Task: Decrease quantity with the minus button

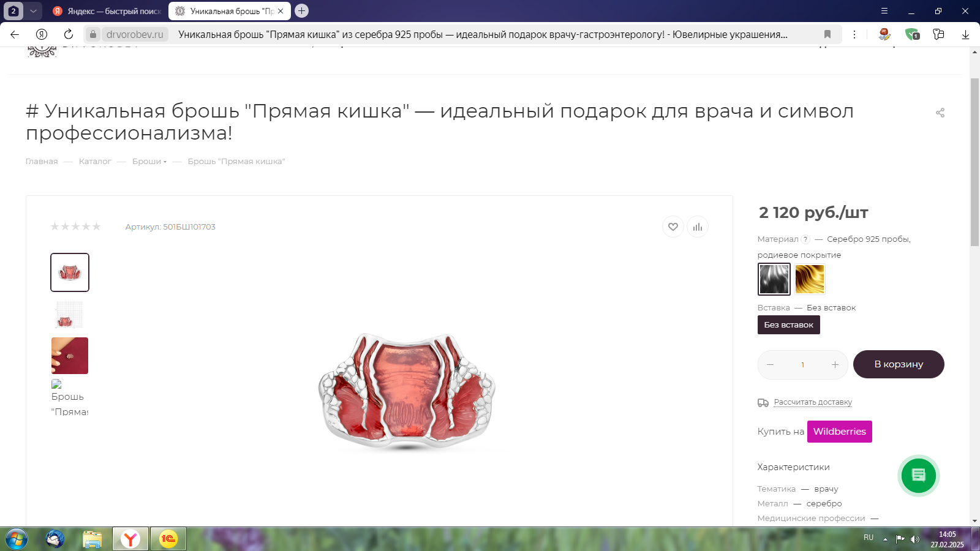Action: (771, 365)
